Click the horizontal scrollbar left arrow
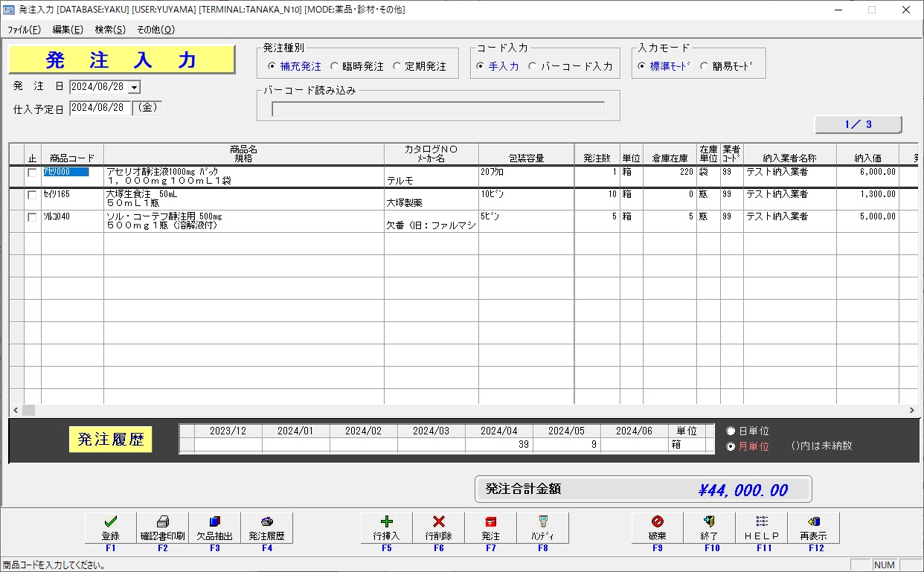The width and height of the screenshot is (924, 572). pos(16,410)
